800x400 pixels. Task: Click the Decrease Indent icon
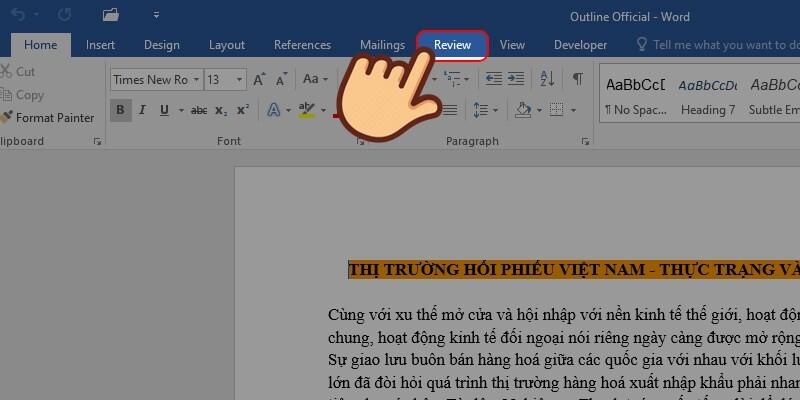click(493, 79)
